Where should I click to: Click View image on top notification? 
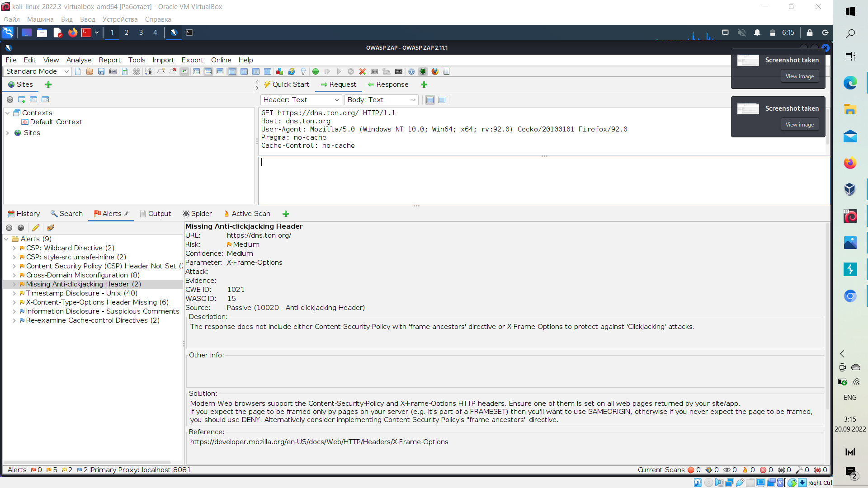pyautogui.click(x=799, y=76)
